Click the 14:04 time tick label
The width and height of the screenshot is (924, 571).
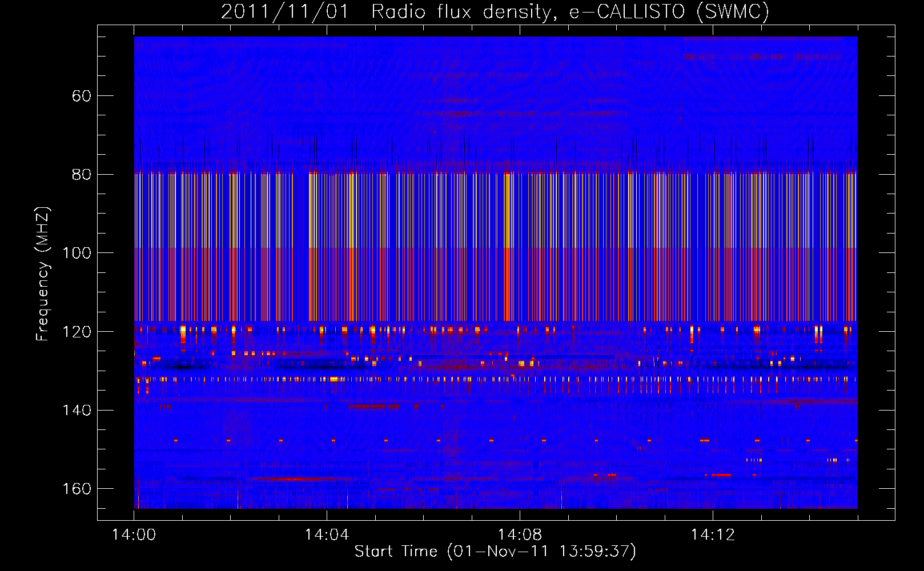pyautogui.click(x=327, y=535)
